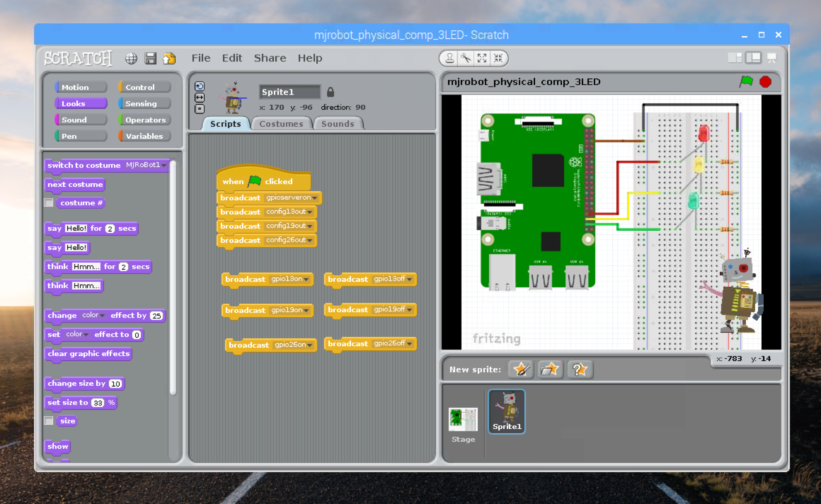Open the language globe icon
The width and height of the screenshot is (821, 504).
pos(131,58)
